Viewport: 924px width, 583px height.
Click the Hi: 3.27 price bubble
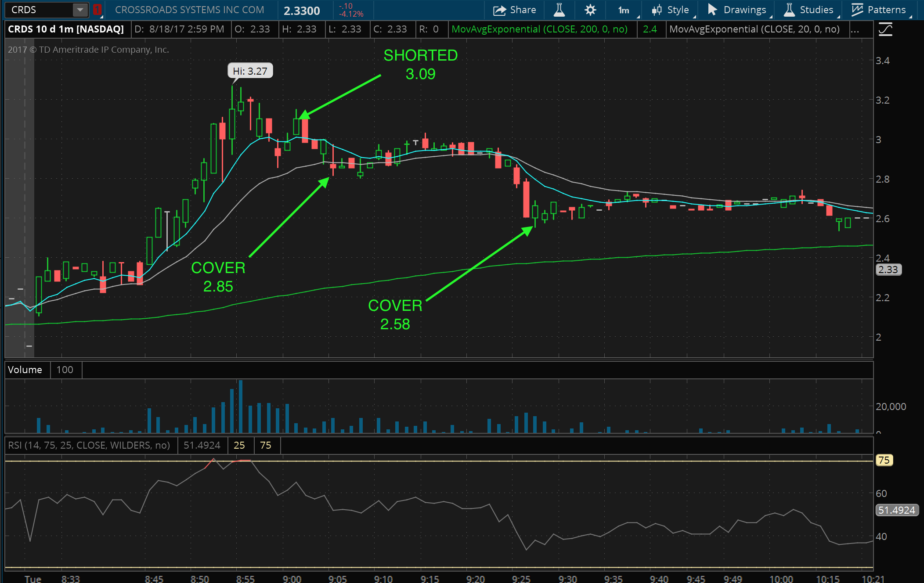pos(250,71)
